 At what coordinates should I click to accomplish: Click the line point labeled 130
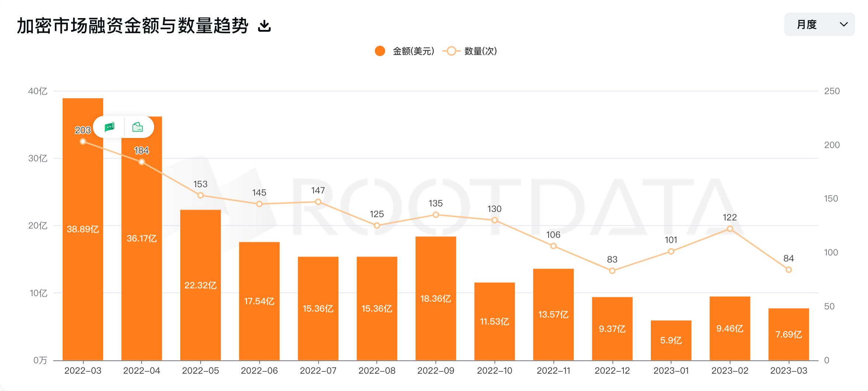click(x=494, y=220)
